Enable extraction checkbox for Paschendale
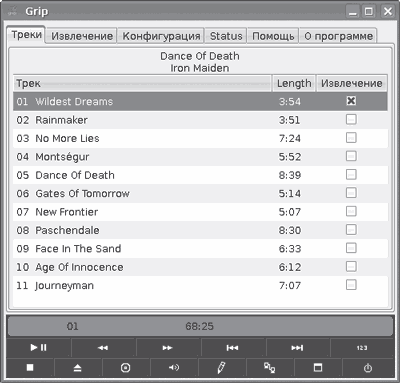 (x=351, y=230)
